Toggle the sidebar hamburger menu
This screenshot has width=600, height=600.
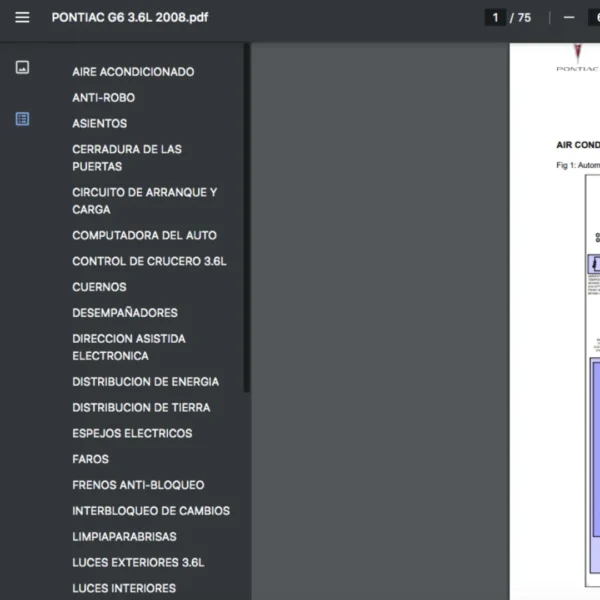pos(22,17)
